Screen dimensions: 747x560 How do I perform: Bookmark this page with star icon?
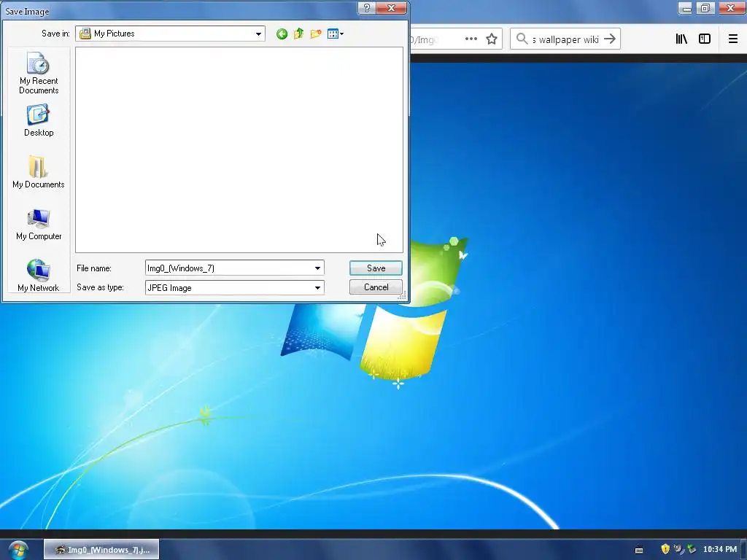tap(492, 39)
